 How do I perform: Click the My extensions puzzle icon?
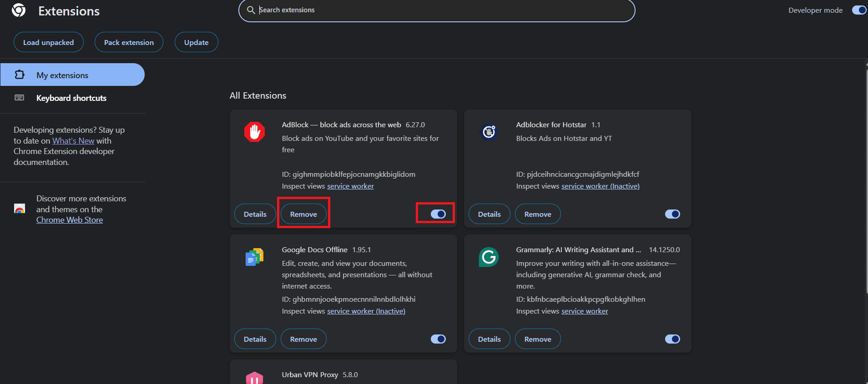20,75
